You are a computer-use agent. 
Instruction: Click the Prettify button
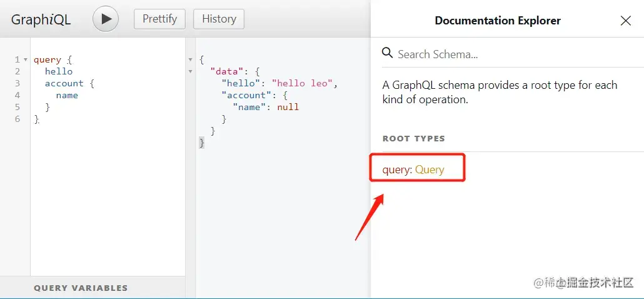click(160, 19)
